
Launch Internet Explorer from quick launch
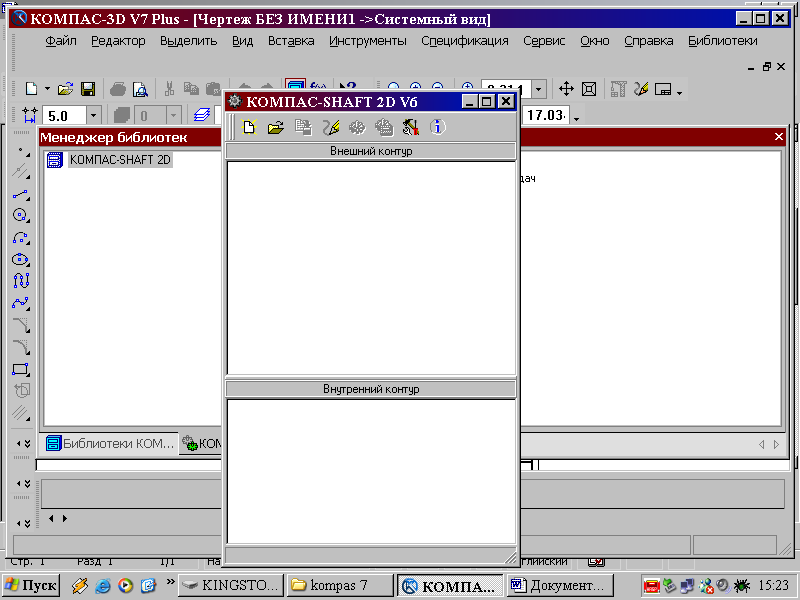coord(103,586)
